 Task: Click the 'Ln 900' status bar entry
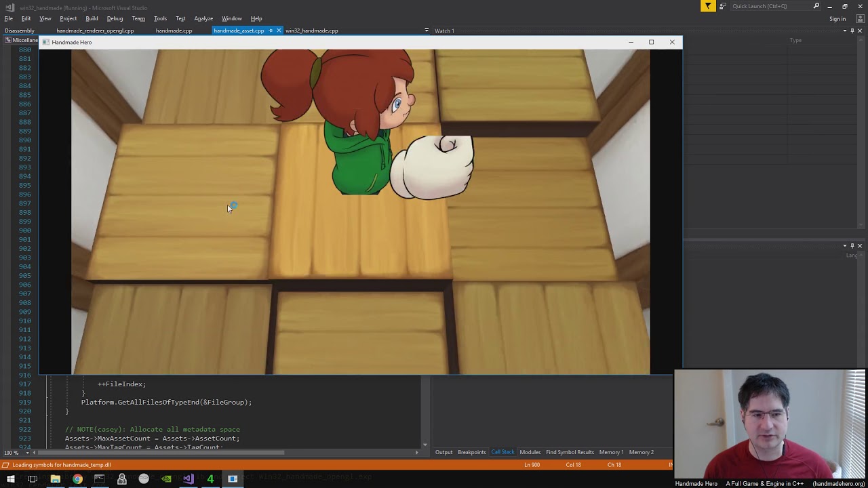pos(532,465)
